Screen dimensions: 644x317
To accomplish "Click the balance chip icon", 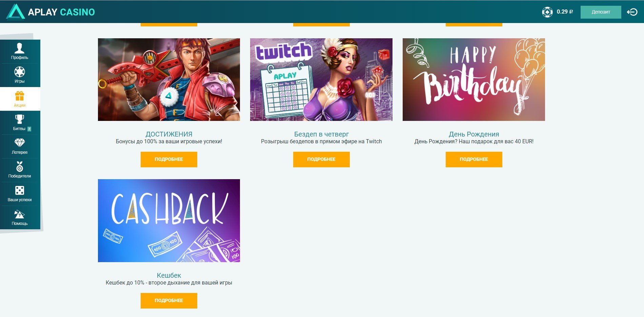I will tap(547, 12).
